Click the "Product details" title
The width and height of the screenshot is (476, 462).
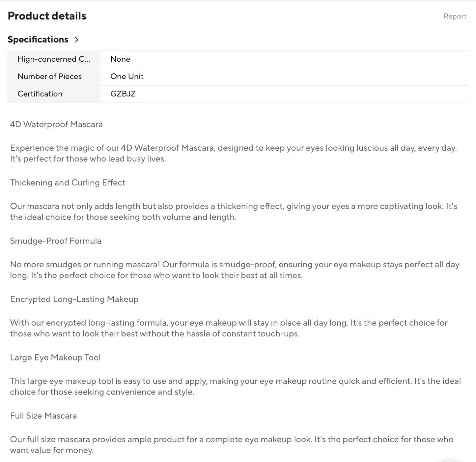pyautogui.click(x=47, y=16)
